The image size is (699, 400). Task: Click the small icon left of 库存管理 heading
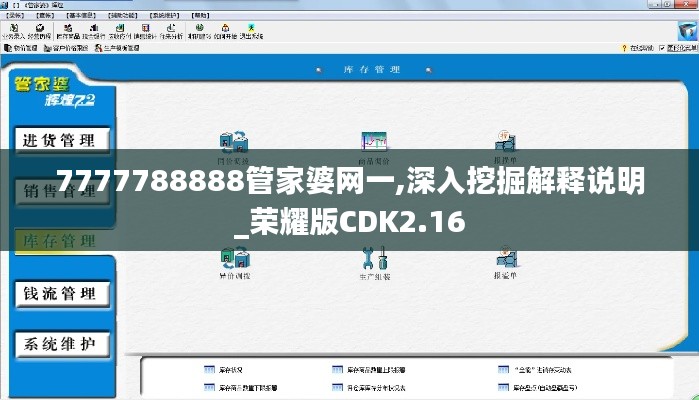click(319, 70)
